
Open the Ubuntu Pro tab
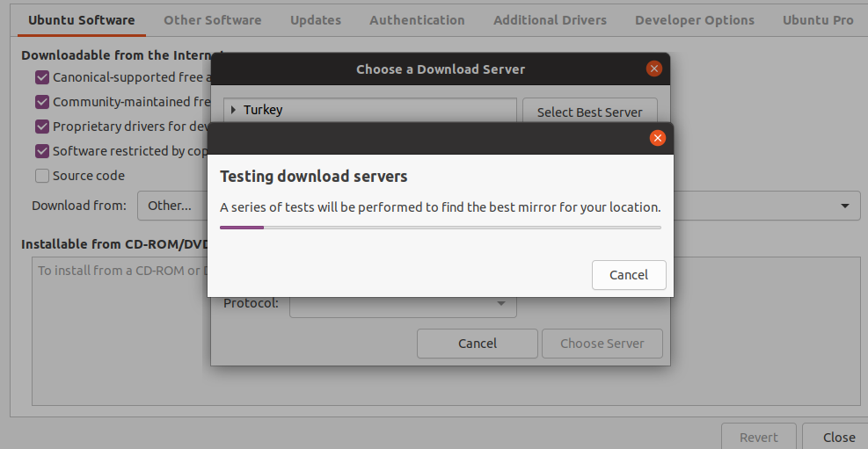[x=818, y=20]
